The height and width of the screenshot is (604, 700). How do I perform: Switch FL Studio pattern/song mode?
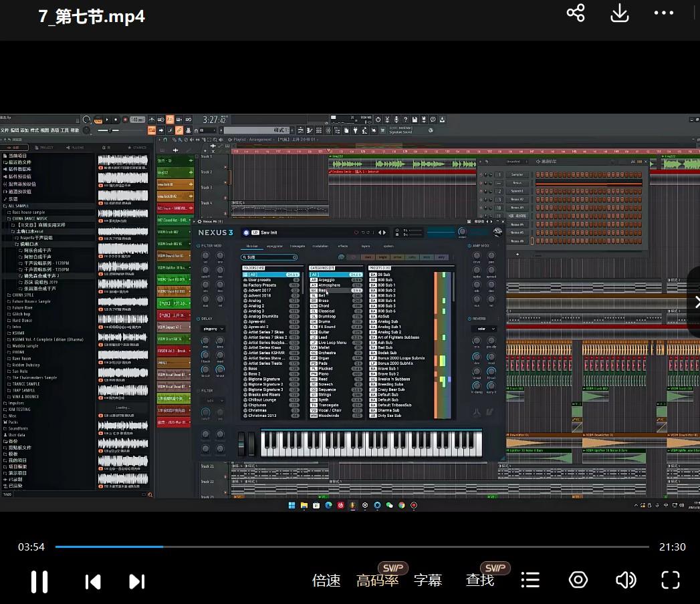point(98,120)
